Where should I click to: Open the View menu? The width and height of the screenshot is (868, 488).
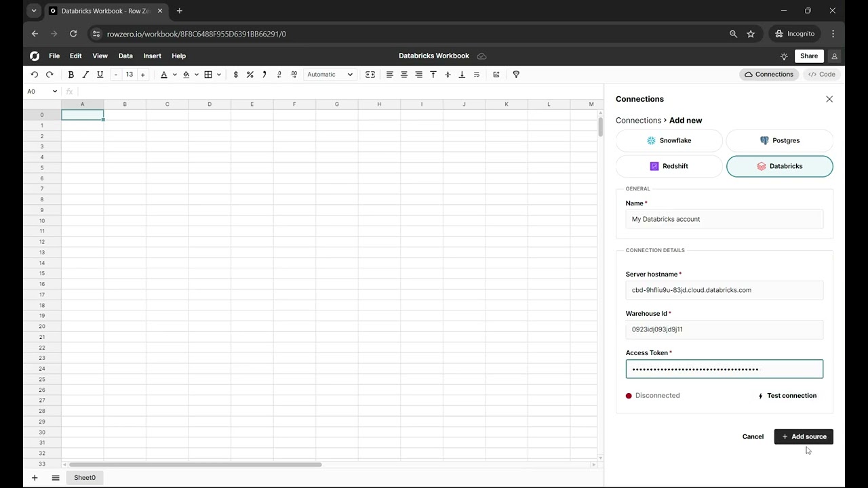click(100, 56)
